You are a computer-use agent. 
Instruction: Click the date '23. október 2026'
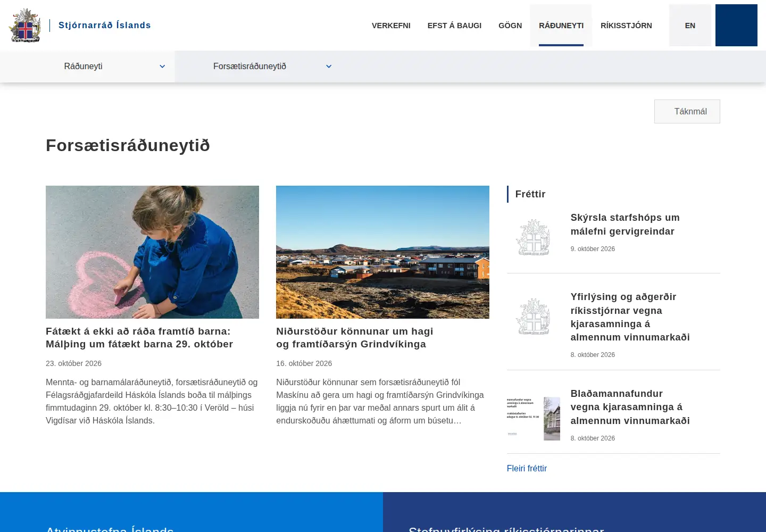73,363
